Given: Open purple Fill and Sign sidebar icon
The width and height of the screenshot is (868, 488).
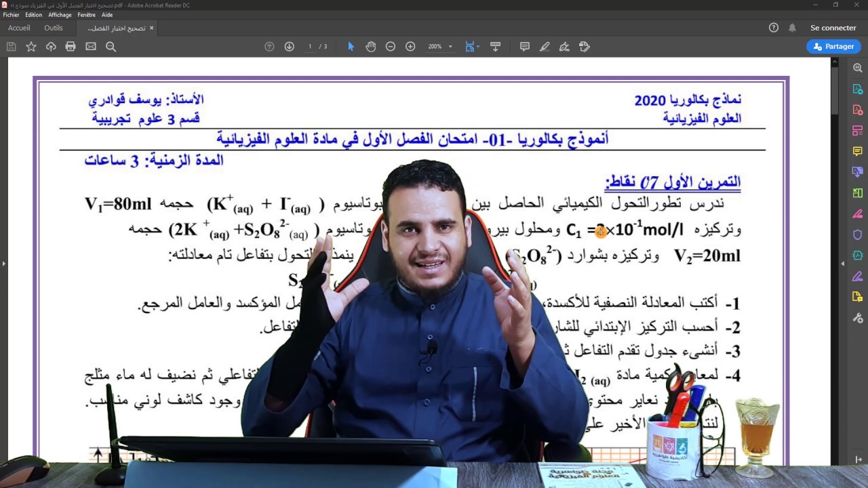Looking at the screenshot, I should pos(857,276).
